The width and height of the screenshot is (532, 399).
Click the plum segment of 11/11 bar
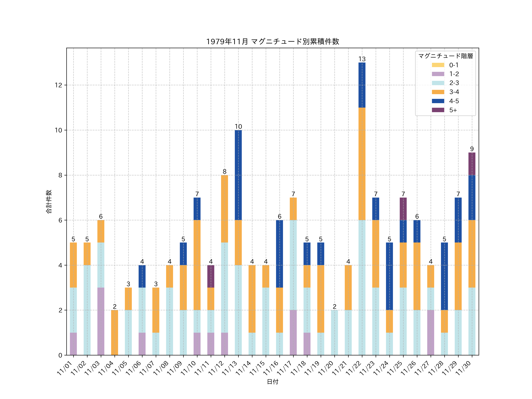(x=211, y=276)
